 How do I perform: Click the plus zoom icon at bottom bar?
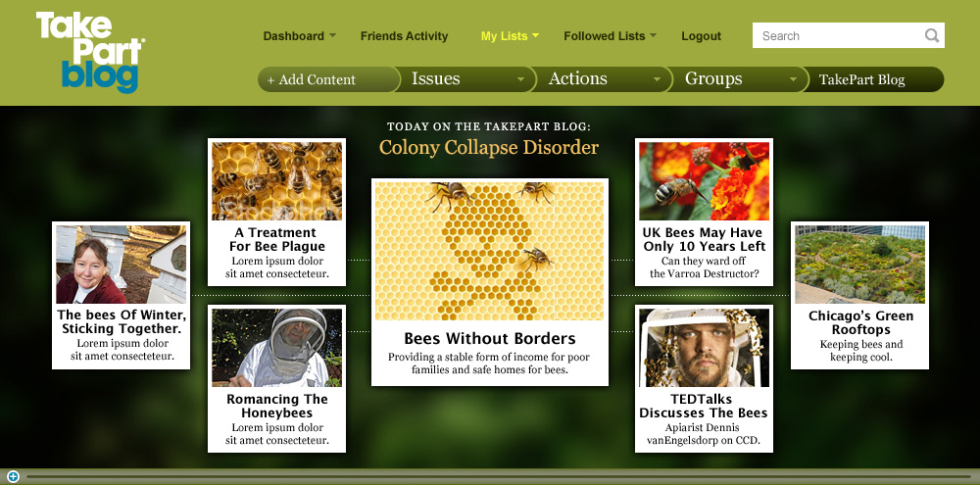tap(13, 477)
